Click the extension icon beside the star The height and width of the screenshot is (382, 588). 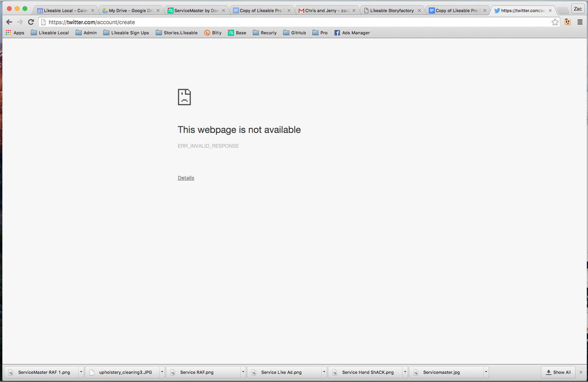(567, 22)
